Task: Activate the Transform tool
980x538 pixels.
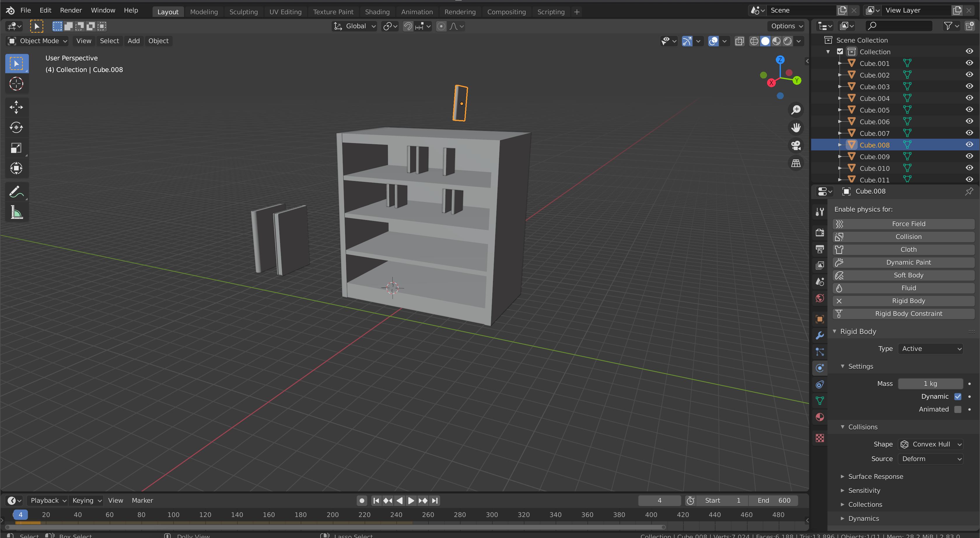Action: tap(16, 168)
